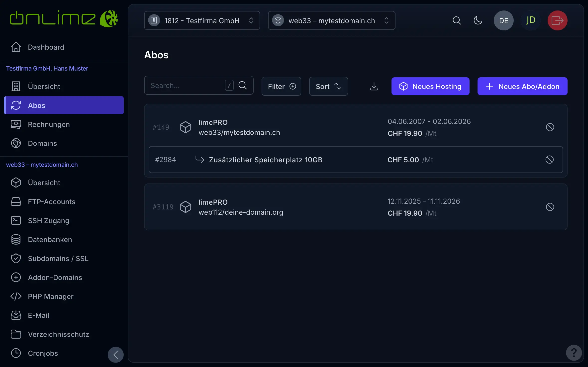The height and width of the screenshot is (367, 588).
Task: Cancel addon #2984 Zusätzlicher Speicherplatz
Action: coord(549,160)
